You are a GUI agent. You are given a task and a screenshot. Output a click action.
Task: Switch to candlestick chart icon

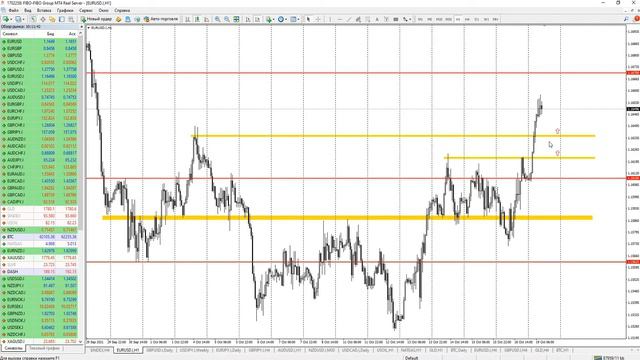[x=197, y=19]
